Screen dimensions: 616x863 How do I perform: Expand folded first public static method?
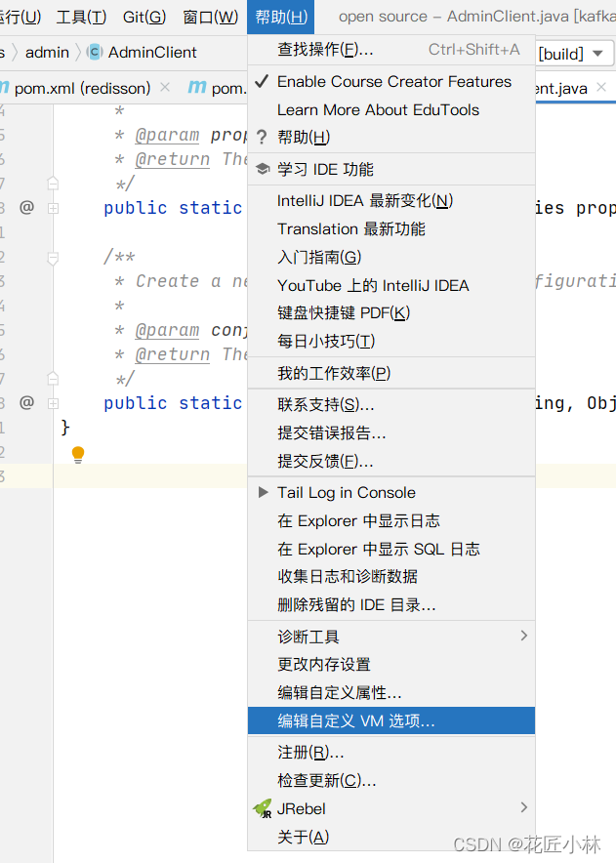point(54,208)
